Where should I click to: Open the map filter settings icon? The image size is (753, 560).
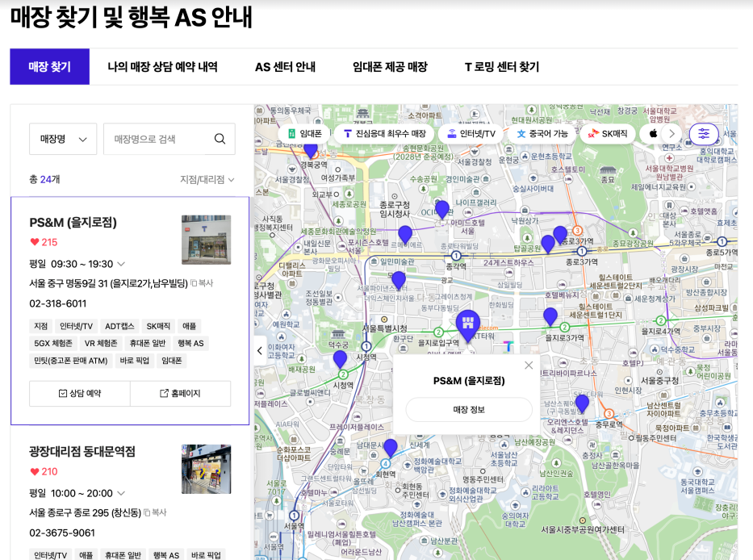click(x=704, y=133)
